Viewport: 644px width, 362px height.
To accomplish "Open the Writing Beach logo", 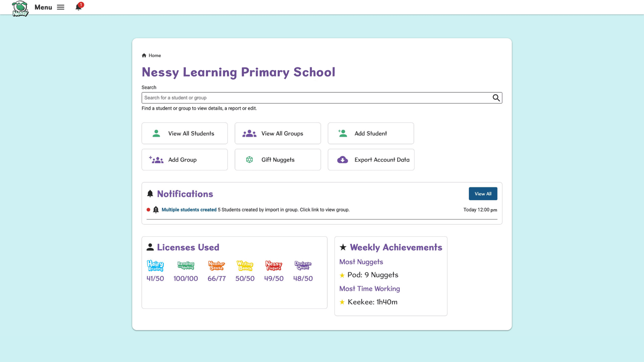I will coord(245,266).
